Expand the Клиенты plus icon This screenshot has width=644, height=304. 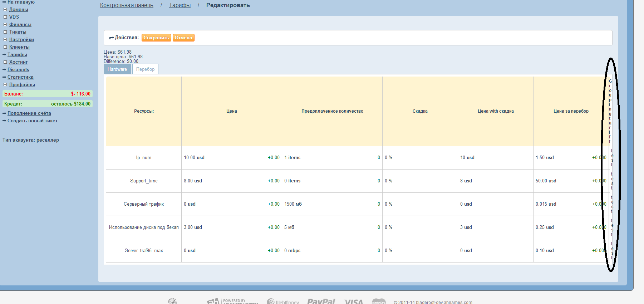[5, 47]
